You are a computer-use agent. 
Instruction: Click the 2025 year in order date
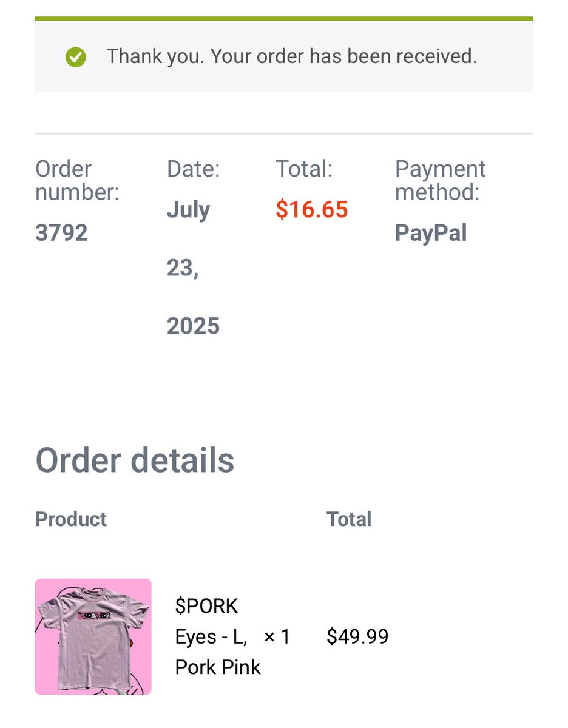click(x=193, y=326)
